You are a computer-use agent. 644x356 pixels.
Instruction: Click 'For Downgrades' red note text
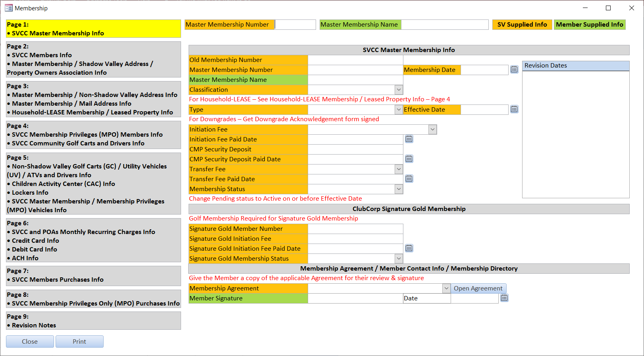tap(284, 119)
